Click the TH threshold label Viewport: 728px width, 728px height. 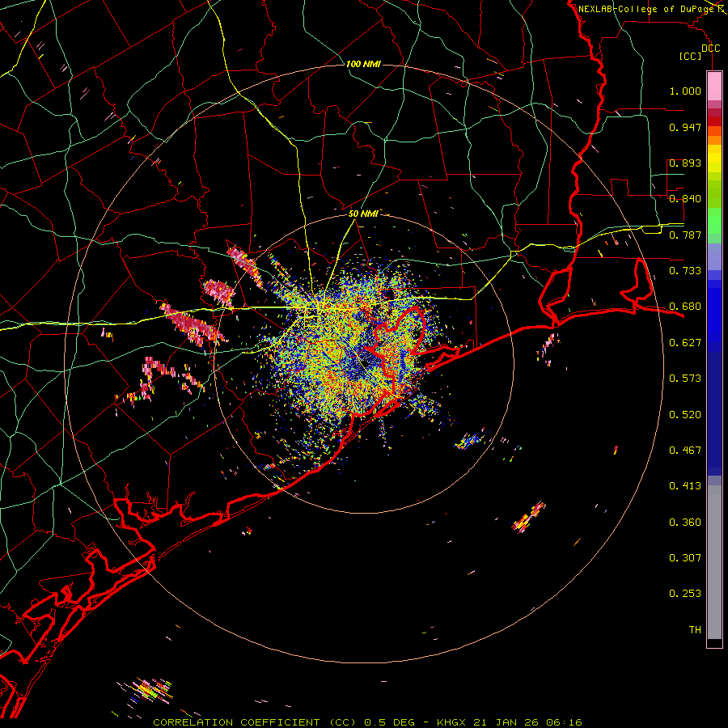(x=695, y=630)
